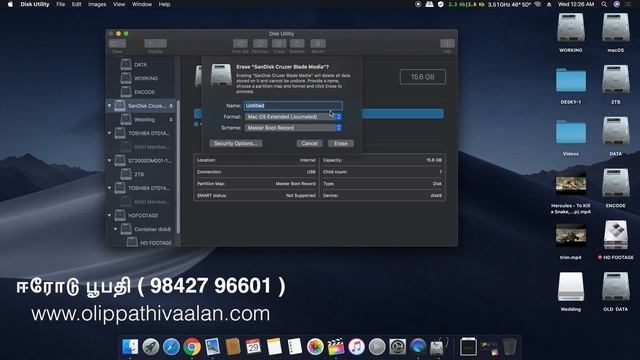Click the Siri icon in menu bar

pyautogui.click(x=616, y=4)
